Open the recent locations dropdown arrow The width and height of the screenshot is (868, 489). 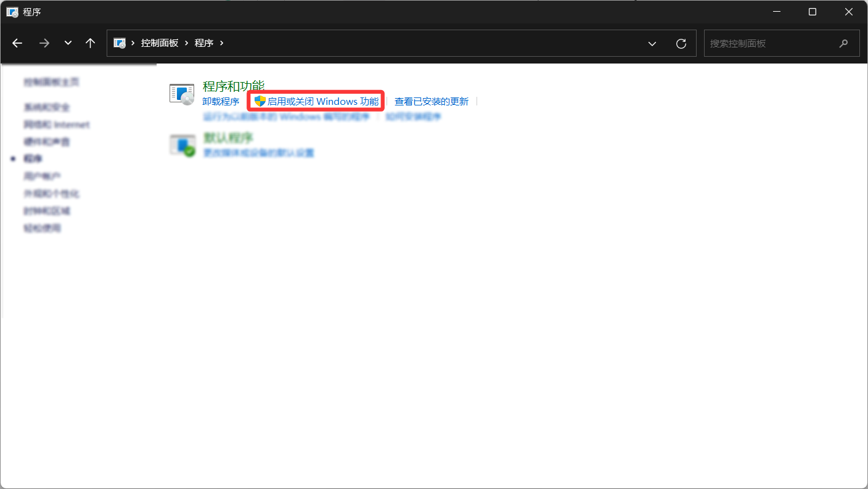68,43
